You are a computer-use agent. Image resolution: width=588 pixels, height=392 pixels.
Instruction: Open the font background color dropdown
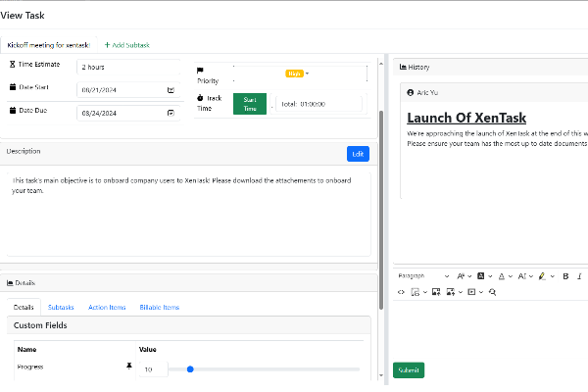point(484,276)
